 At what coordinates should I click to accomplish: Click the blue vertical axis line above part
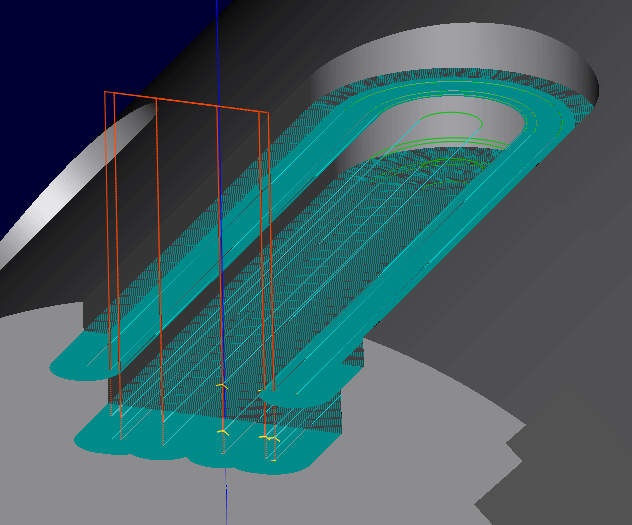pos(217,40)
